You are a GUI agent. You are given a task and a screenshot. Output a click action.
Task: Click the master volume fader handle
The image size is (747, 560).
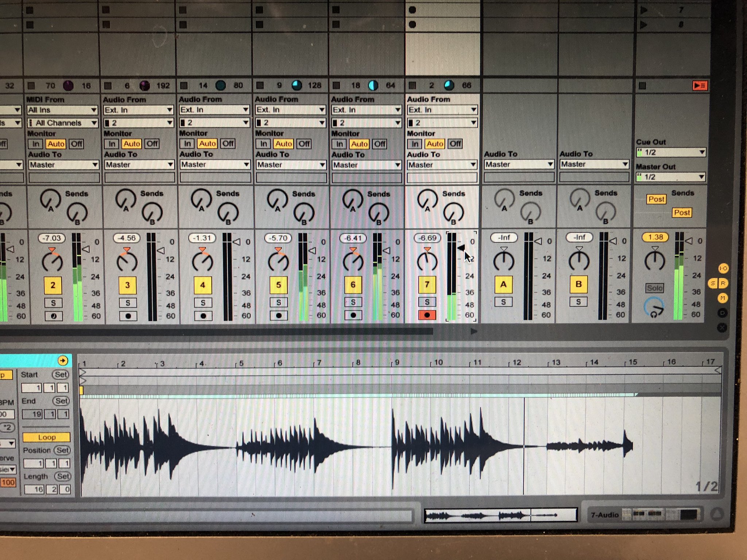click(x=688, y=241)
